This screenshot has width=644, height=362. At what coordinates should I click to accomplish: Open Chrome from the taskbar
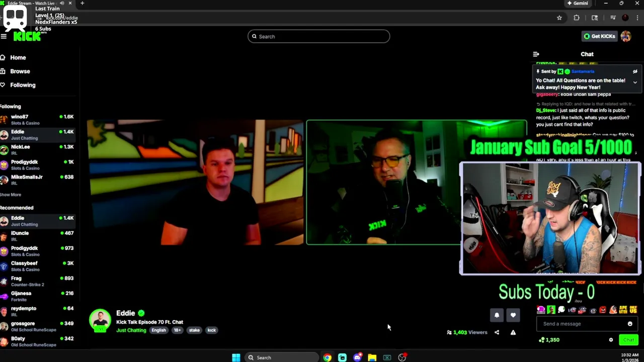click(328, 357)
